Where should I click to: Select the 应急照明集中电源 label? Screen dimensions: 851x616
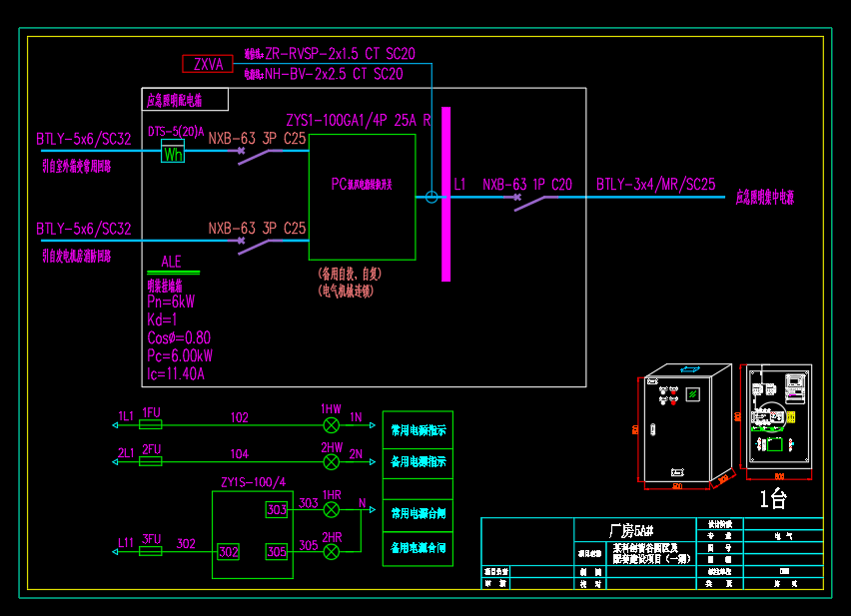765,197
